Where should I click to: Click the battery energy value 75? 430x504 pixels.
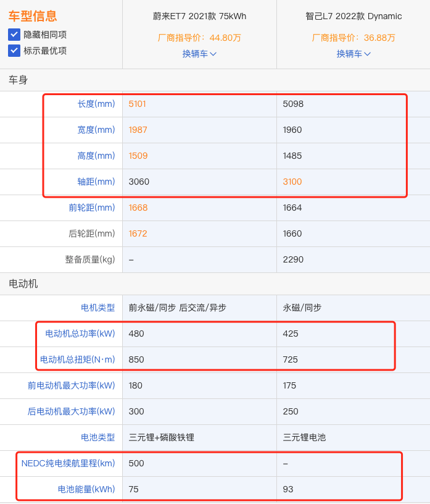(x=133, y=489)
